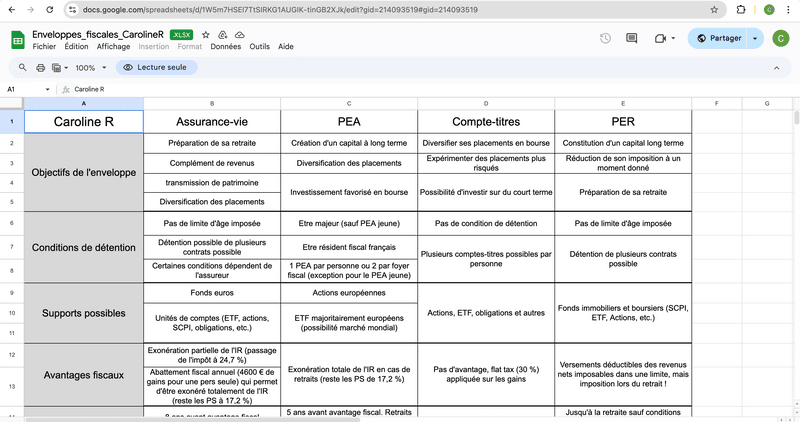800x422 pixels.
Task: Collapse the toolbar with chevron
Action: (777, 67)
